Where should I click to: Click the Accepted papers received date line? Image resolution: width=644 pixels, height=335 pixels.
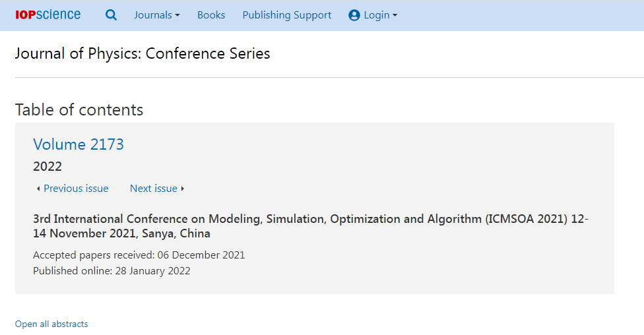(139, 255)
